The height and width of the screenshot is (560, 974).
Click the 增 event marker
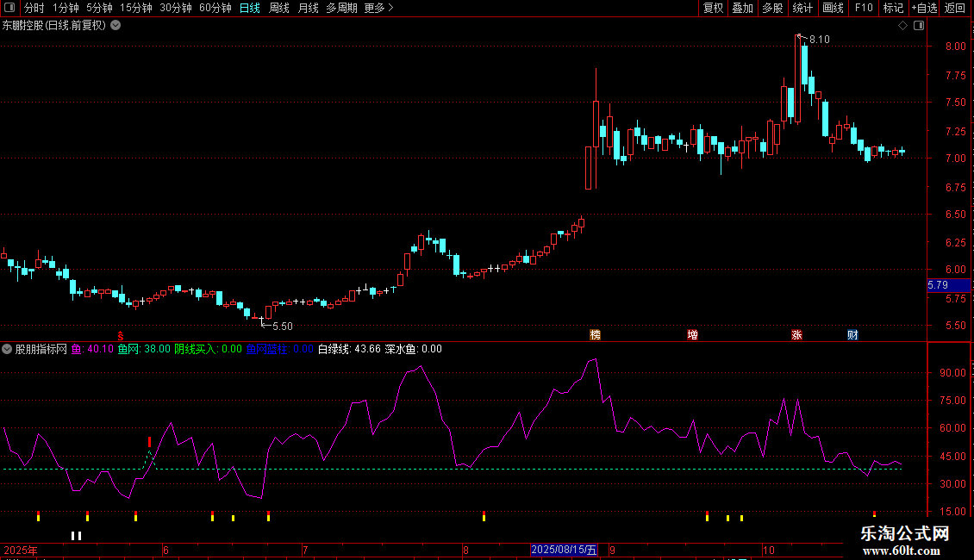tap(693, 334)
